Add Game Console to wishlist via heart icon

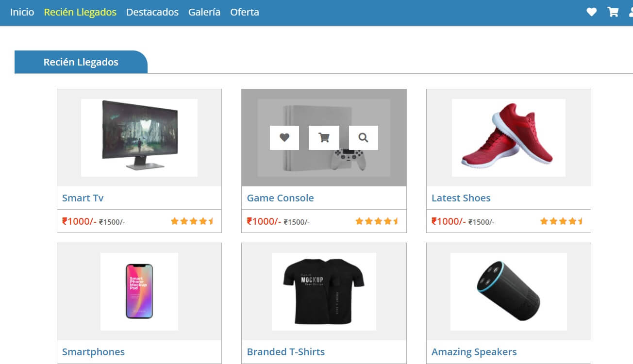(284, 138)
